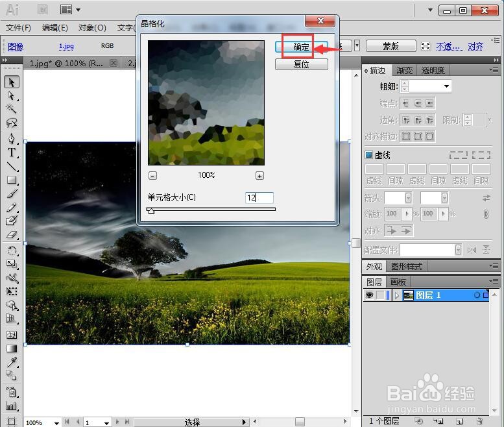Toggle lock column for 图层 1
The height and width of the screenshot is (427, 504).
[380, 295]
